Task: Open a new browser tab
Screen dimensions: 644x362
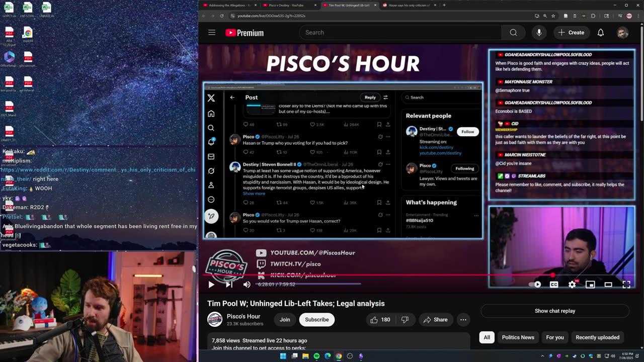Action: pos(444,5)
